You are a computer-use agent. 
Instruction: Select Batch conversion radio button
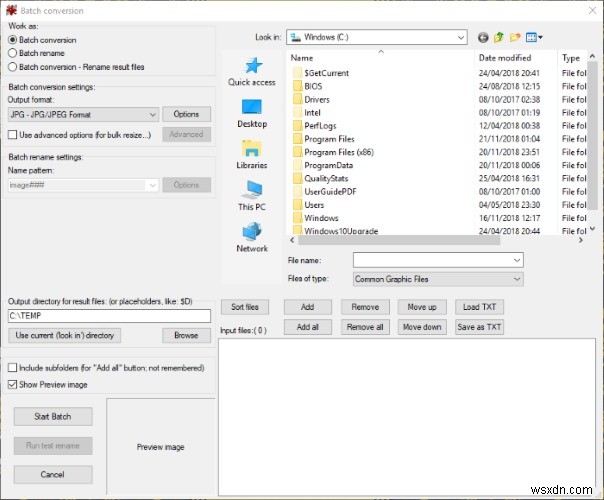(x=12, y=40)
